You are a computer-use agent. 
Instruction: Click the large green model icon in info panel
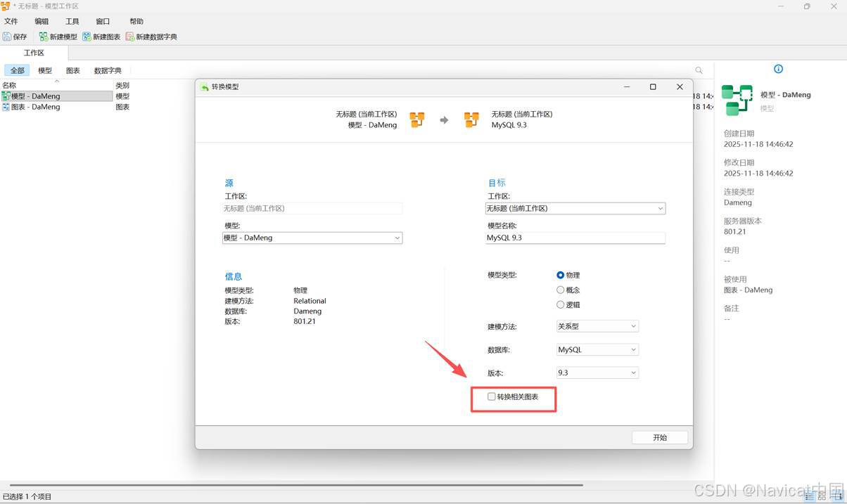(x=737, y=100)
